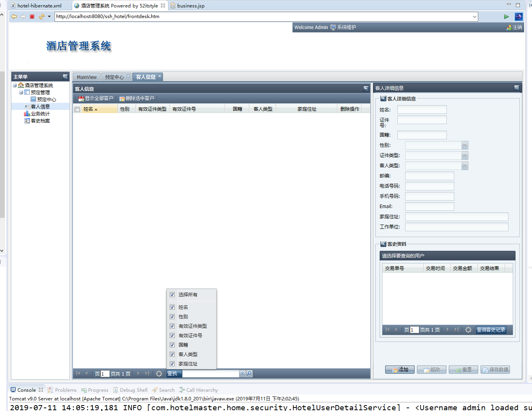Close the 客人信息 tab

click(x=160, y=76)
